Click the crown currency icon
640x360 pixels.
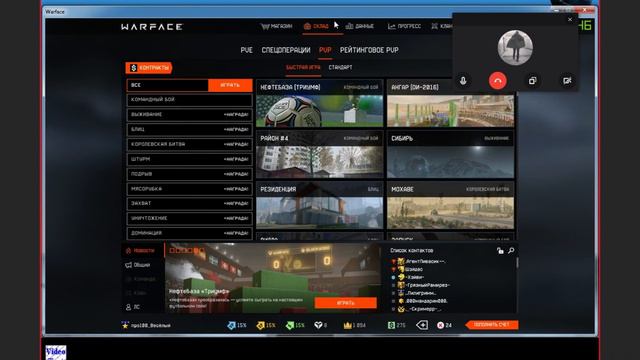coord(348,325)
